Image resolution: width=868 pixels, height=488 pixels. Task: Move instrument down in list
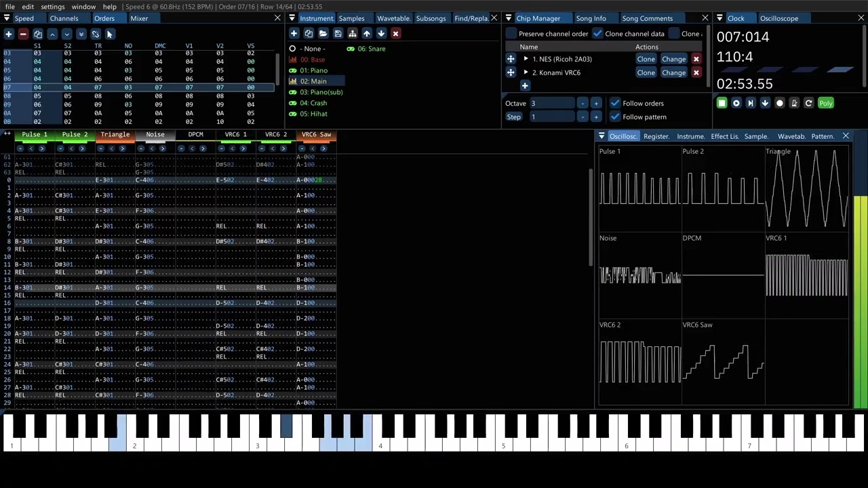381,34
